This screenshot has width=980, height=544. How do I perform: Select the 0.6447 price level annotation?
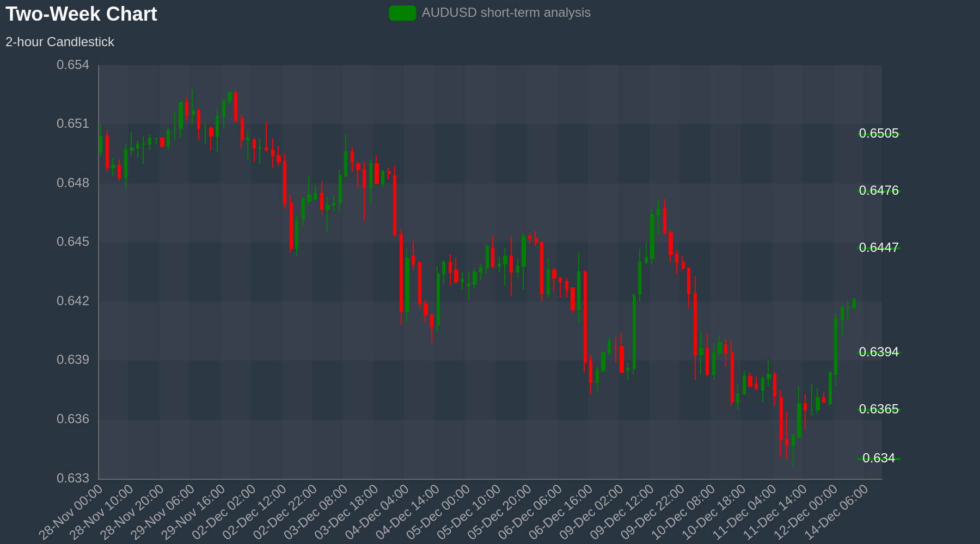click(879, 248)
